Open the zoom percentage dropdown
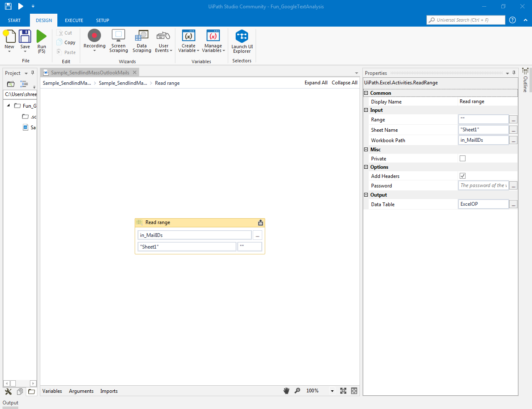 332,391
